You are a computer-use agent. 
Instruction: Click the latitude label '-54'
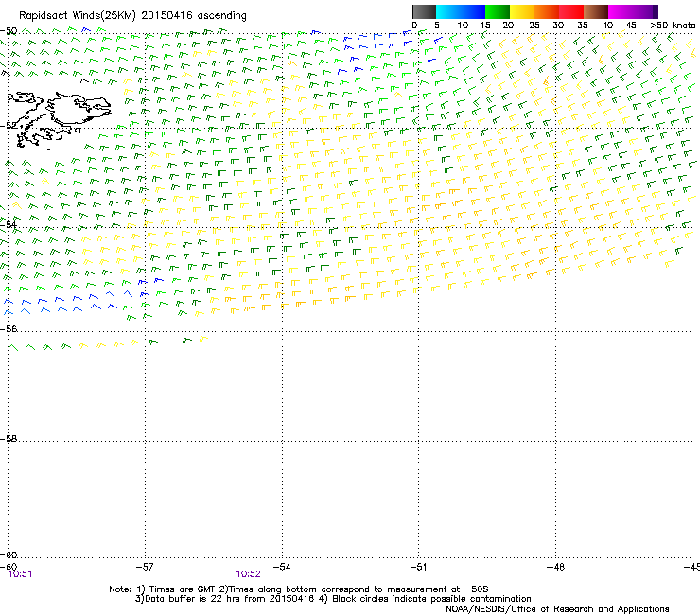[9, 224]
